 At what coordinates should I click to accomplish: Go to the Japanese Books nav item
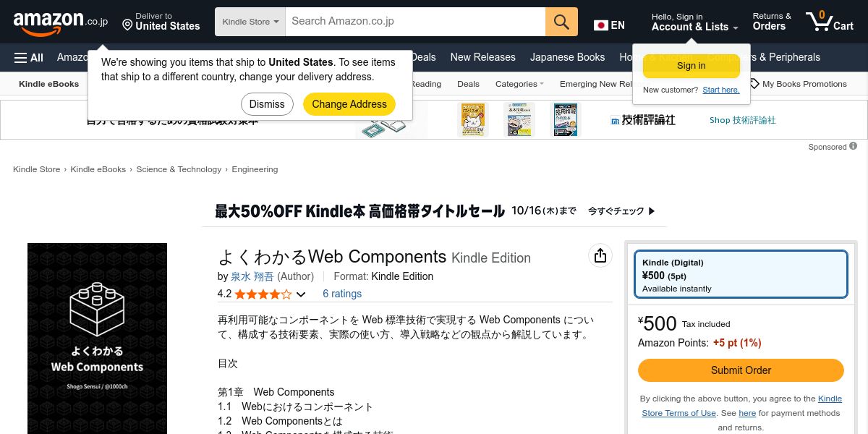tap(567, 57)
